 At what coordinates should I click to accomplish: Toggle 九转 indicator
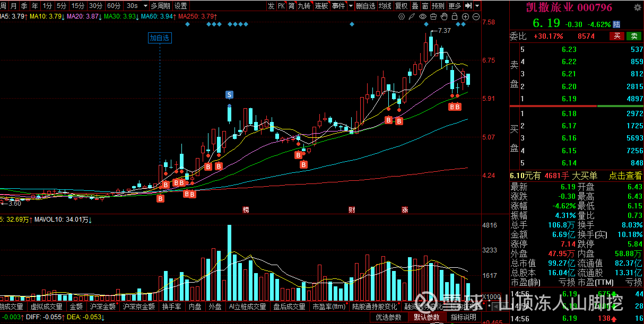304,6
